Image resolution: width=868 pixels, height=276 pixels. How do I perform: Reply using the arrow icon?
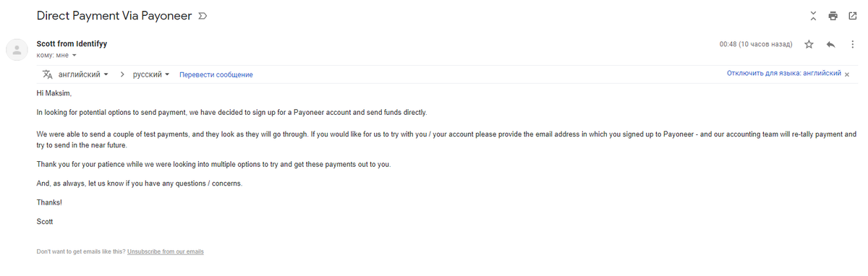[831, 44]
